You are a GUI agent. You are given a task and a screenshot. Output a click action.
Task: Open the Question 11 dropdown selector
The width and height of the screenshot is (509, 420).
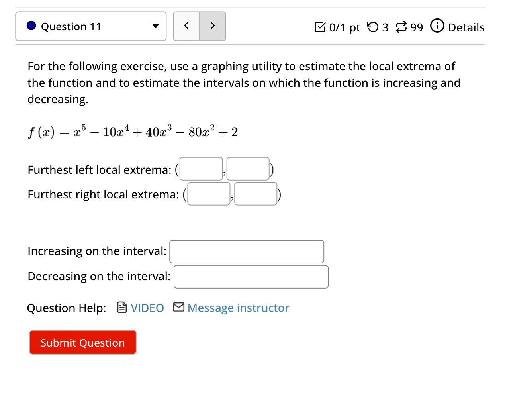pos(91,26)
